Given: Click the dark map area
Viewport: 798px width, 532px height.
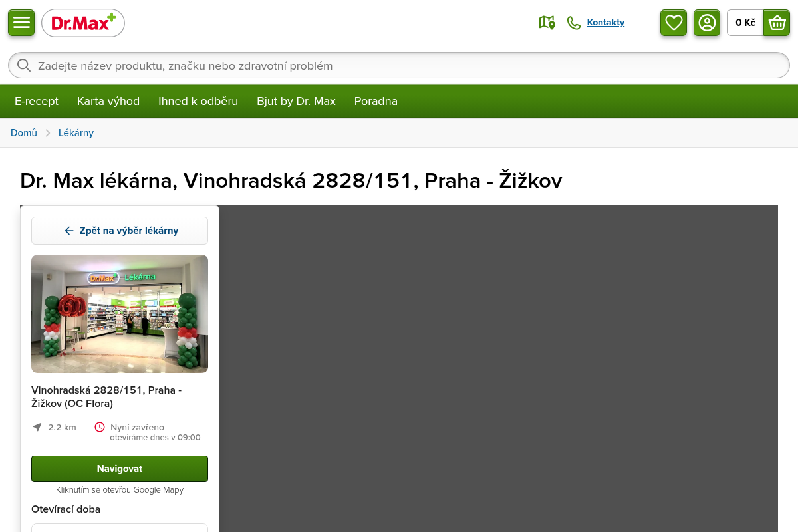Looking at the screenshot, I should 499,368.
